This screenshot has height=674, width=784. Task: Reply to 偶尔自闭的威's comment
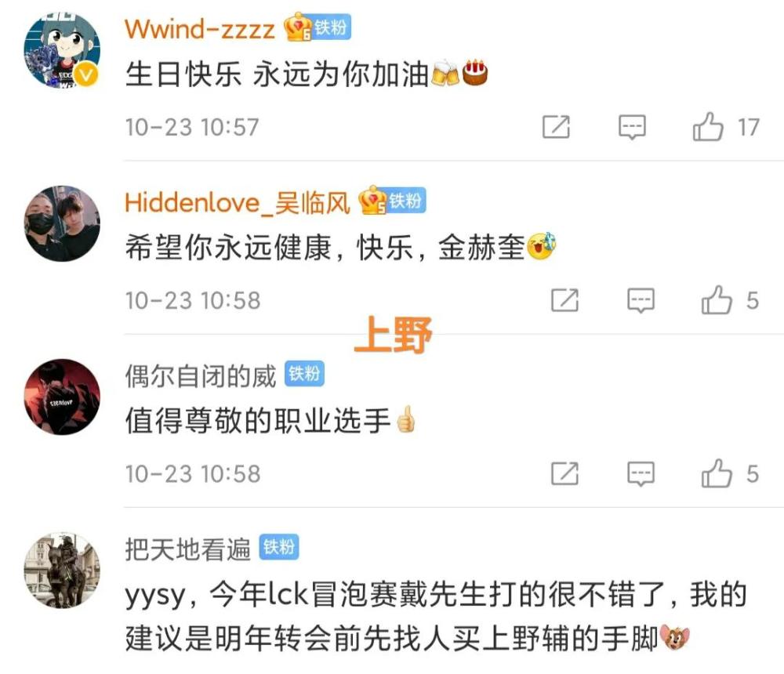pyautogui.click(x=641, y=474)
